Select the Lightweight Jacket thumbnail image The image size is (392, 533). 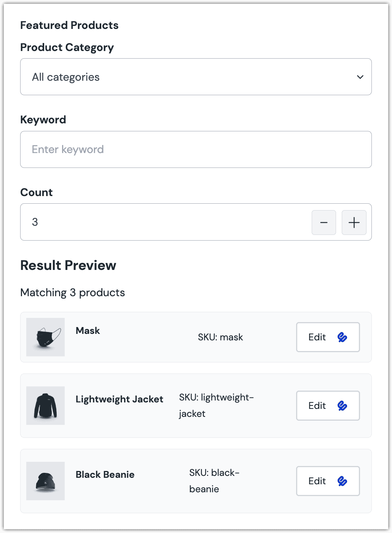[x=46, y=406]
